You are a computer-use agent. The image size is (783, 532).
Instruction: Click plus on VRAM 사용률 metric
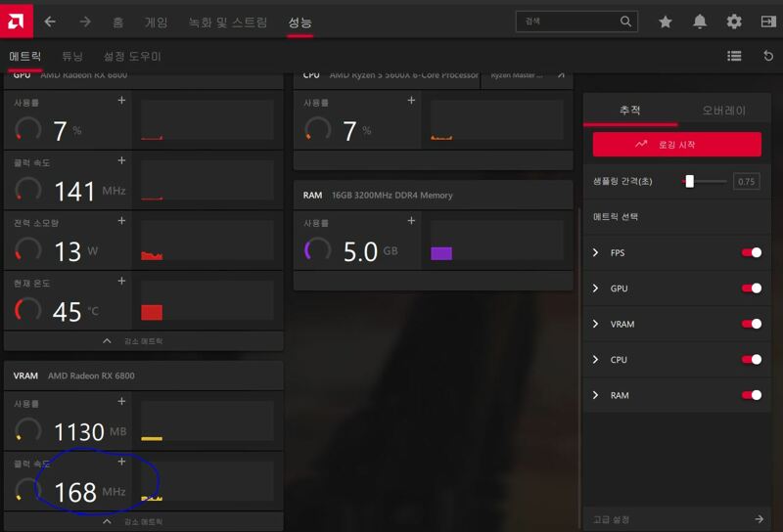click(121, 401)
